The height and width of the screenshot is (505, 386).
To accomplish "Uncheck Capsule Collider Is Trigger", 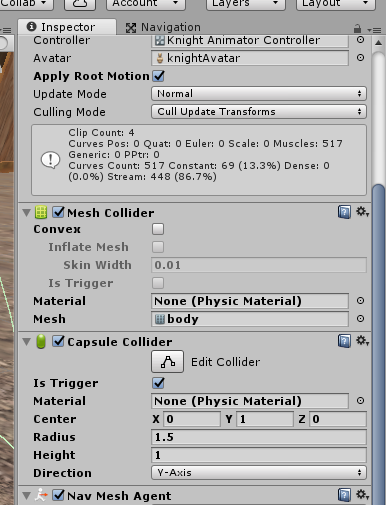I will (x=159, y=383).
